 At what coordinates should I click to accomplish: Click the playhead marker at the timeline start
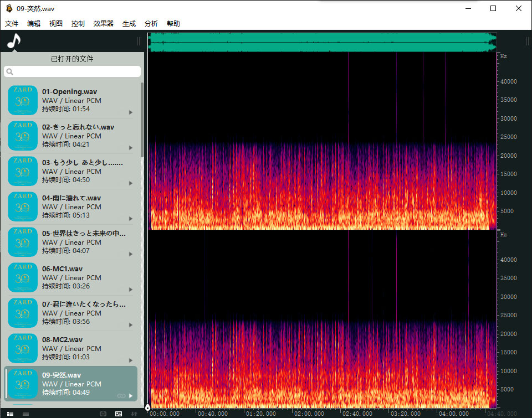(x=147, y=407)
